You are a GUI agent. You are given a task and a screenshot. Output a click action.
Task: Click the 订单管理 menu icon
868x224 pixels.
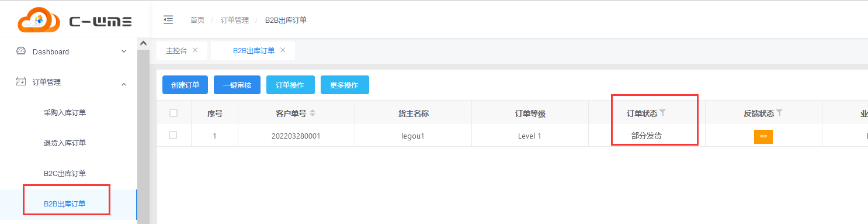(x=21, y=82)
